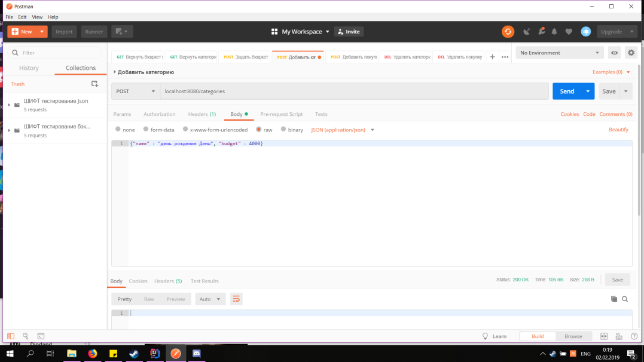Viewport: 644px width, 362px height.
Task: Open HTTP method POST dropdown
Action: (x=136, y=91)
